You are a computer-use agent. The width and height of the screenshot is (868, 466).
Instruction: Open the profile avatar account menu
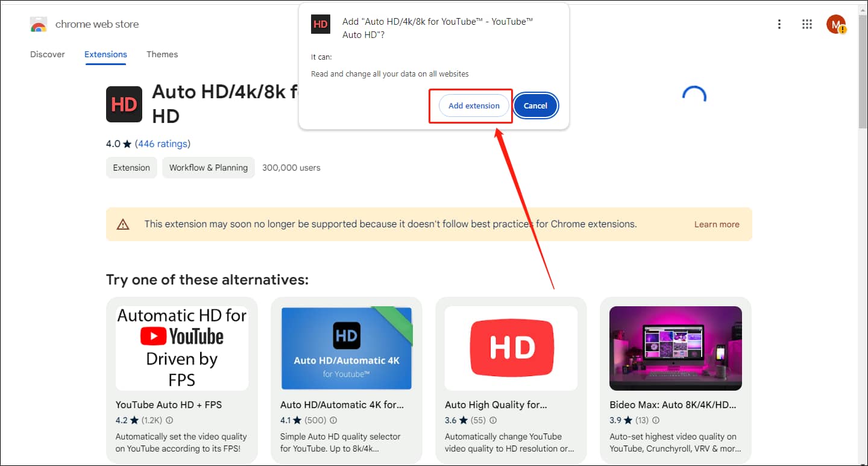point(836,24)
